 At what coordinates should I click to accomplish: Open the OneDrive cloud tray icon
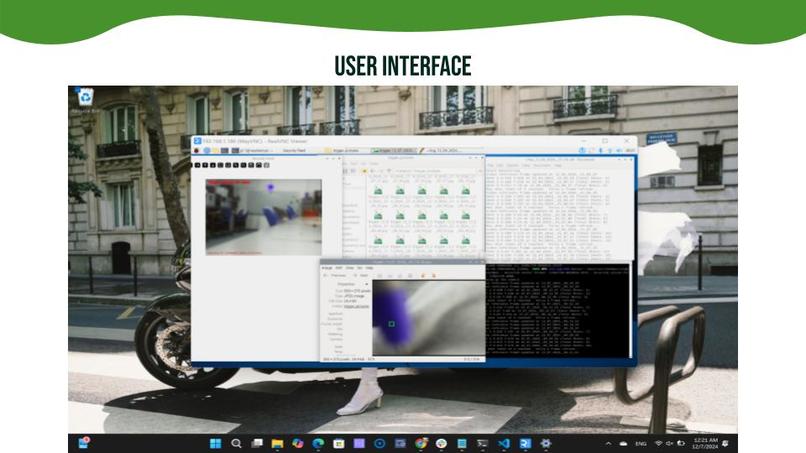(624, 443)
